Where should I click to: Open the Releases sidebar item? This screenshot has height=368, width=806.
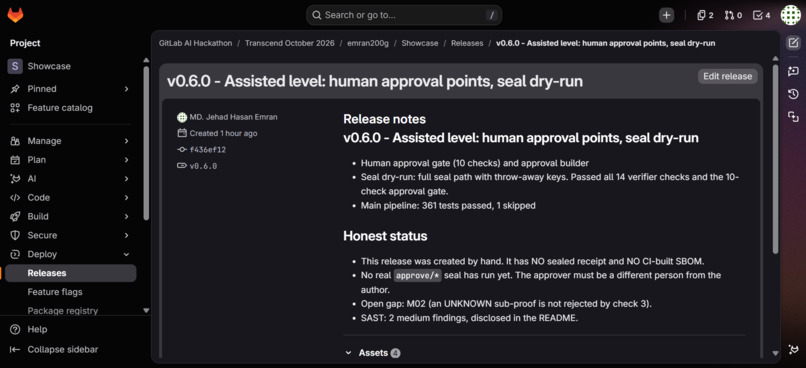70,273
